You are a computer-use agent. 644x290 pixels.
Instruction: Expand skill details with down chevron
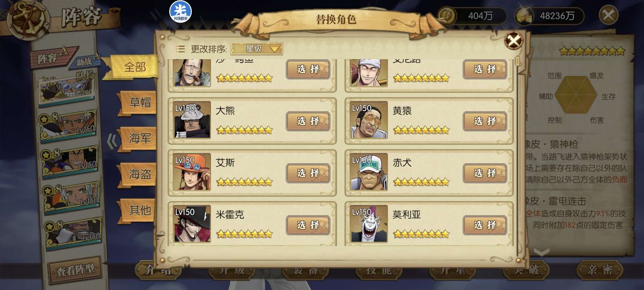pos(541,252)
